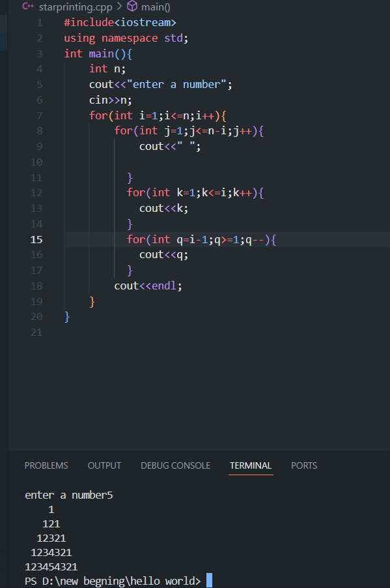Switch to the OUTPUT tab
Image resolution: width=390 pixels, height=588 pixels.
click(x=104, y=465)
